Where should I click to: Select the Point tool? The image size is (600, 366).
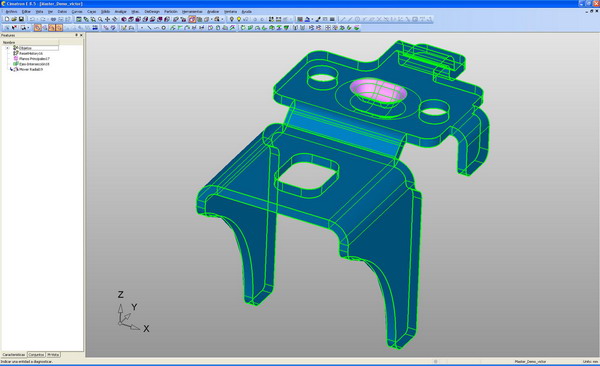coord(142,28)
